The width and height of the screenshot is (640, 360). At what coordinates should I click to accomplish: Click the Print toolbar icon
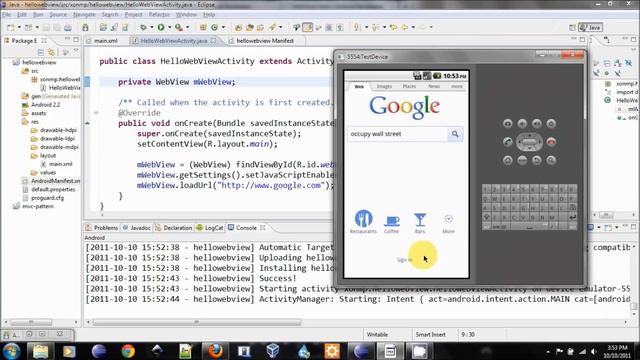68,27
